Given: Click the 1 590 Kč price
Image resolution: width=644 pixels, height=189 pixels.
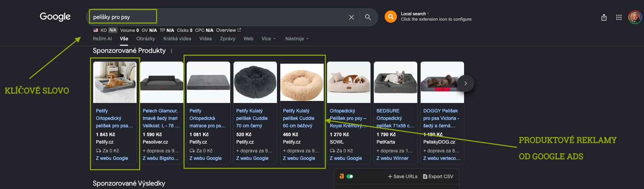Looking at the screenshot, I should pyautogui.click(x=152, y=134).
